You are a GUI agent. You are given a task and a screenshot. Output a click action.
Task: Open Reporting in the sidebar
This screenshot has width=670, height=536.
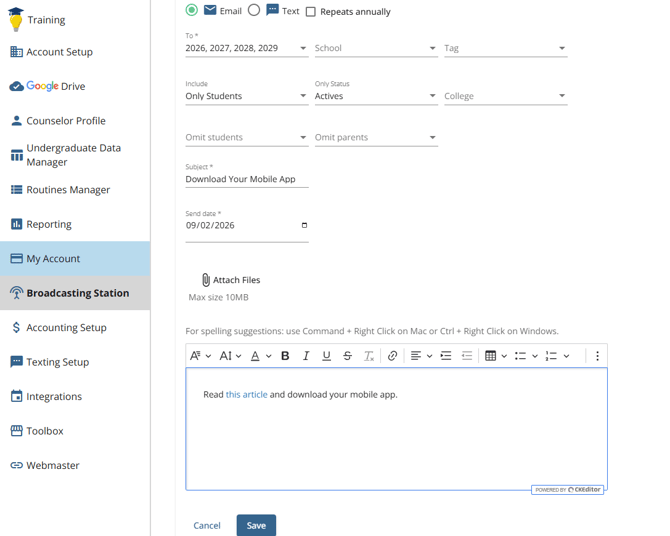(x=49, y=224)
